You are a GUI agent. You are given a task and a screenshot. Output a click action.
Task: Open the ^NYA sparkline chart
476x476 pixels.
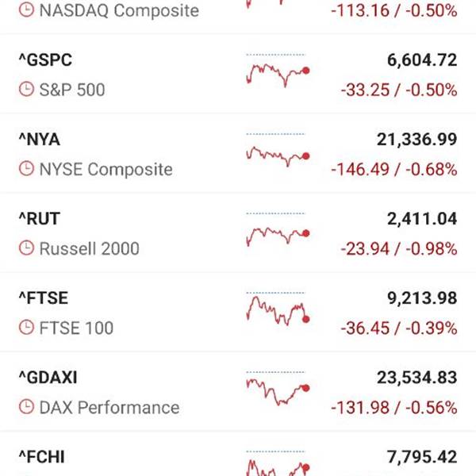[277, 152]
